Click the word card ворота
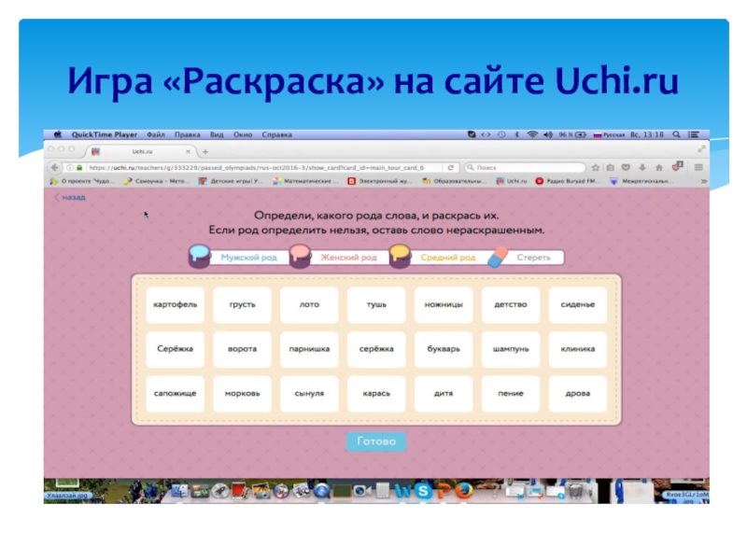The height and width of the screenshot is (560, 747). point(242,349)
